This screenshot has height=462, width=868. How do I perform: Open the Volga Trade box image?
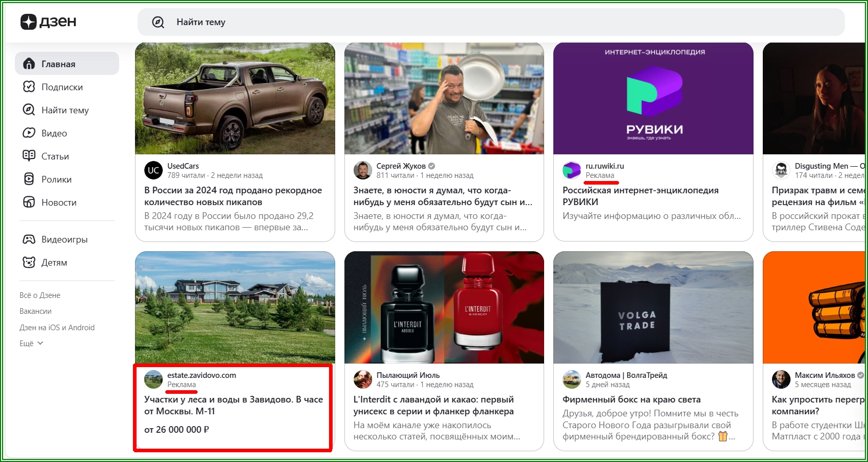click(x=653, y=308)
